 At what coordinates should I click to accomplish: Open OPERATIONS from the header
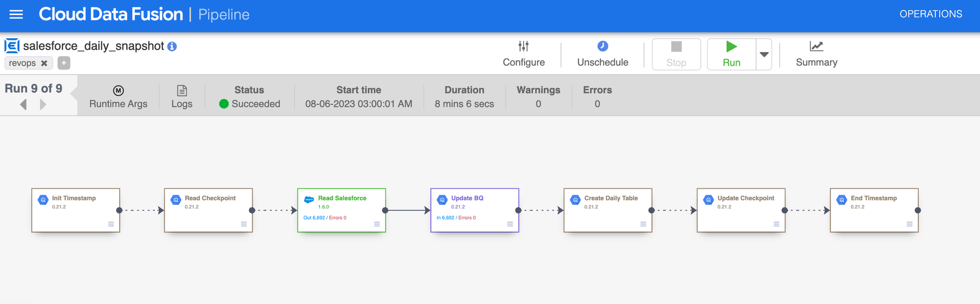pos(930,14)
